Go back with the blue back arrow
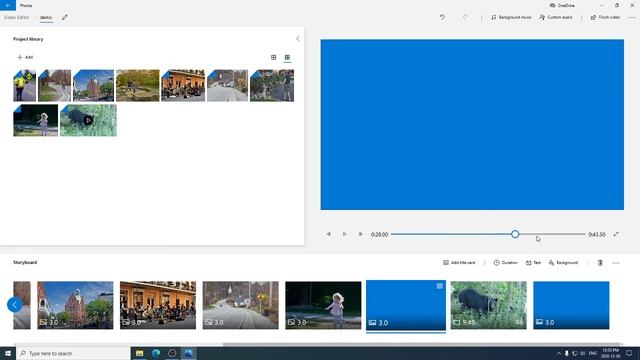 (8, 5)
